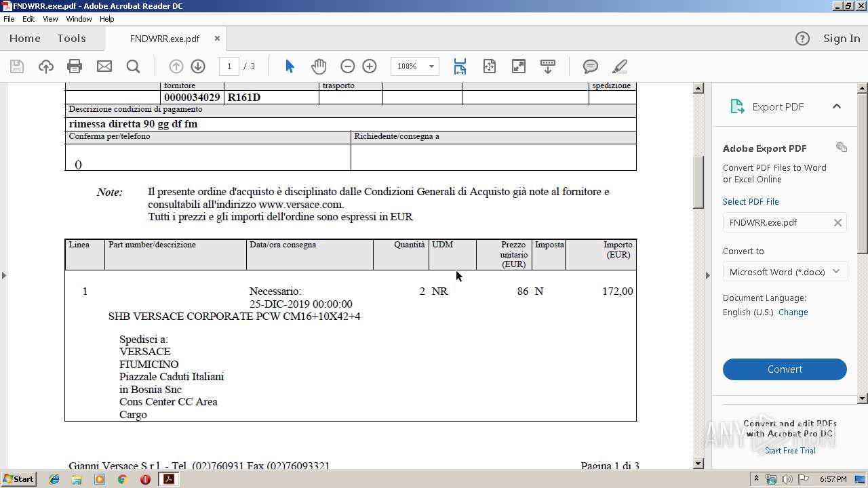Viewport: 868px width, 488px height.
Task: Collapse the Export PDF section chevron
Action: [837, 106]
